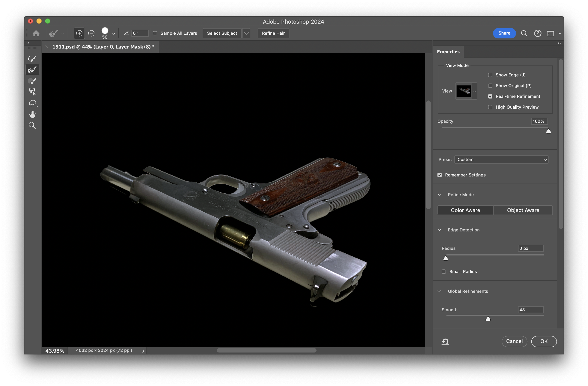Screen dimensions: 588x386
Task: Select the Zoom tool in toolbar
Action: tap(32, 125)
